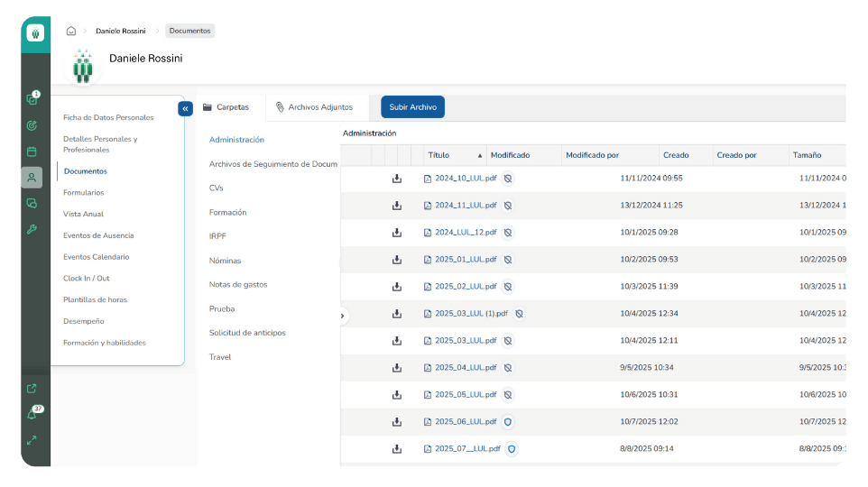Select the employee profile icon in sidebar

(x=32, y=178)
